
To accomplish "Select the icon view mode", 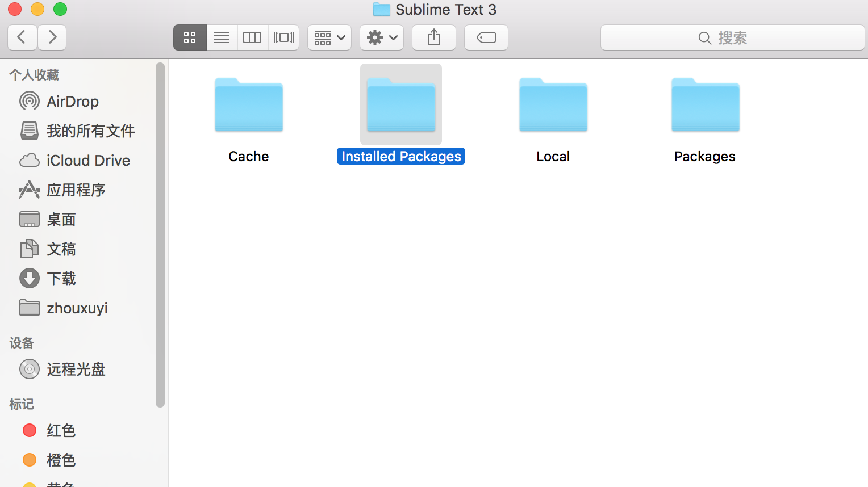I will pos(190,37).
